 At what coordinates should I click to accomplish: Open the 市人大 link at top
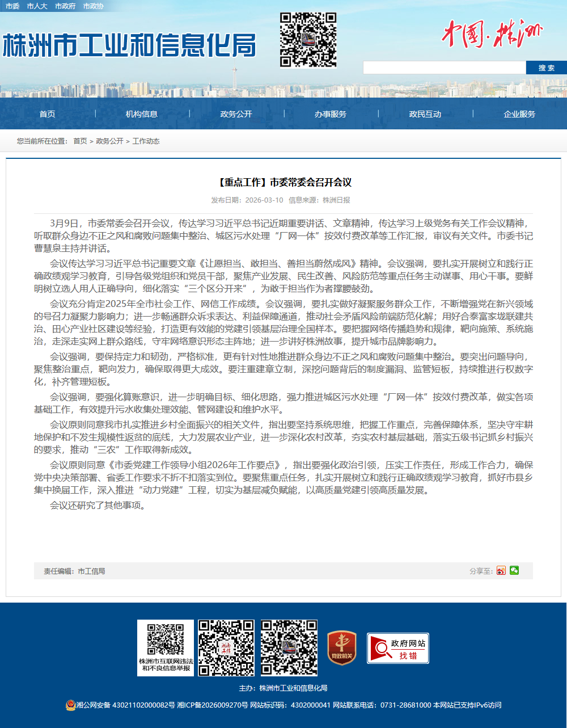coord(37,6)
